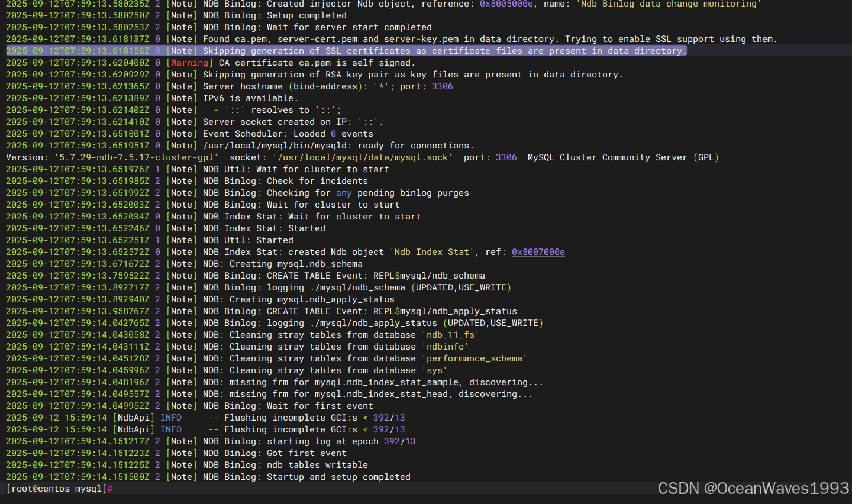852x504 pixels.
Task: Click 'logging ./mysql/ndb_apply_status' line
Action: pyautogui.click(x=275, y=323)
